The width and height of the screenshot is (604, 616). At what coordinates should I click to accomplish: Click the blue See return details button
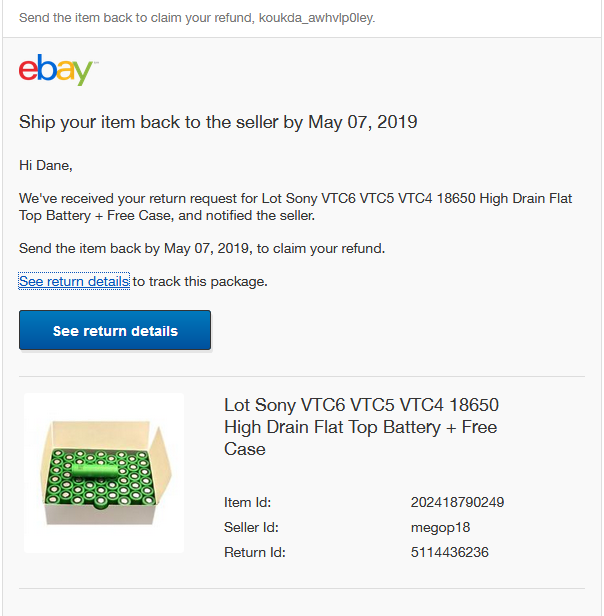coord(115,330)
